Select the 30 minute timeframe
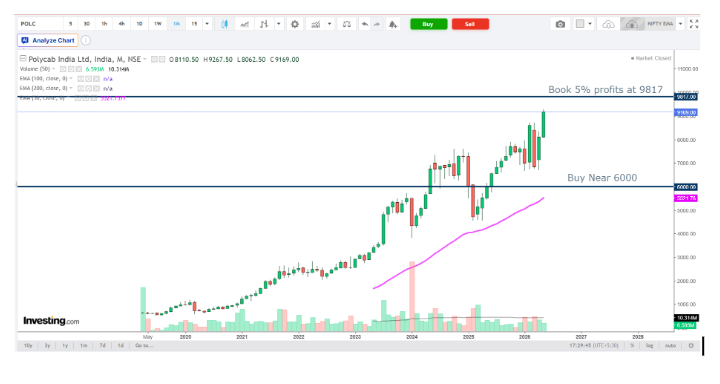Image resolution: width=720 pixels, height=384 pixels. click(86, 24)
